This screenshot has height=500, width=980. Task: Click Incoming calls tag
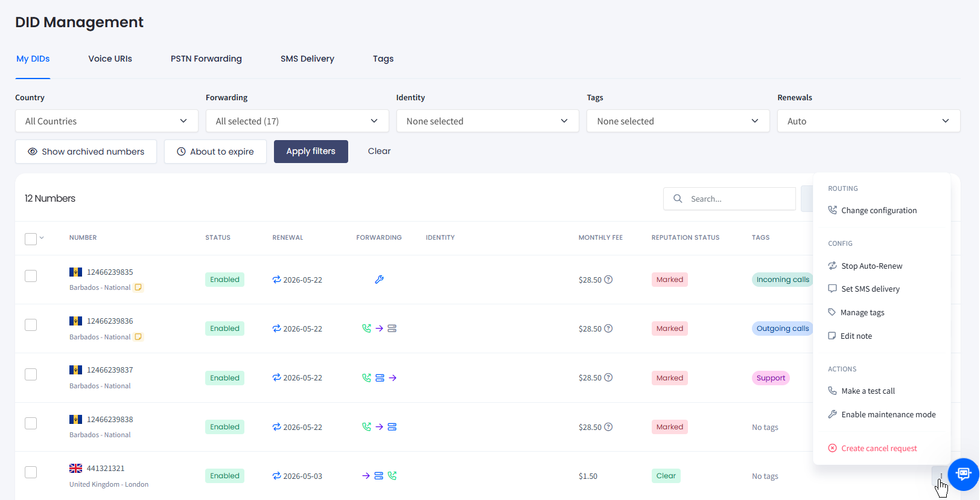[x=783, y=280]
